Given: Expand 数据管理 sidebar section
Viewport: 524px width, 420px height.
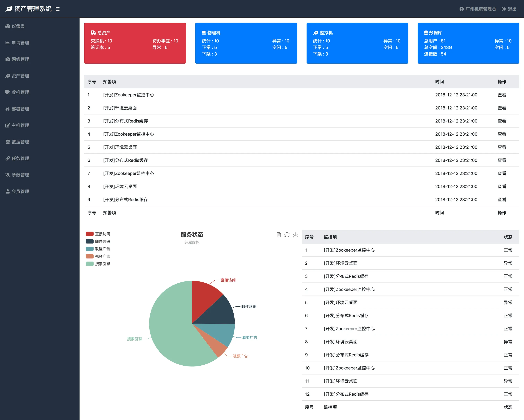Looking at the screenshot, I should tap(20, 142).
